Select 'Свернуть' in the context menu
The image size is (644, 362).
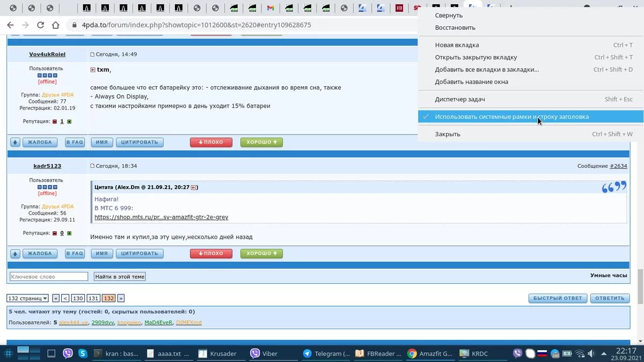click(531, 16)
